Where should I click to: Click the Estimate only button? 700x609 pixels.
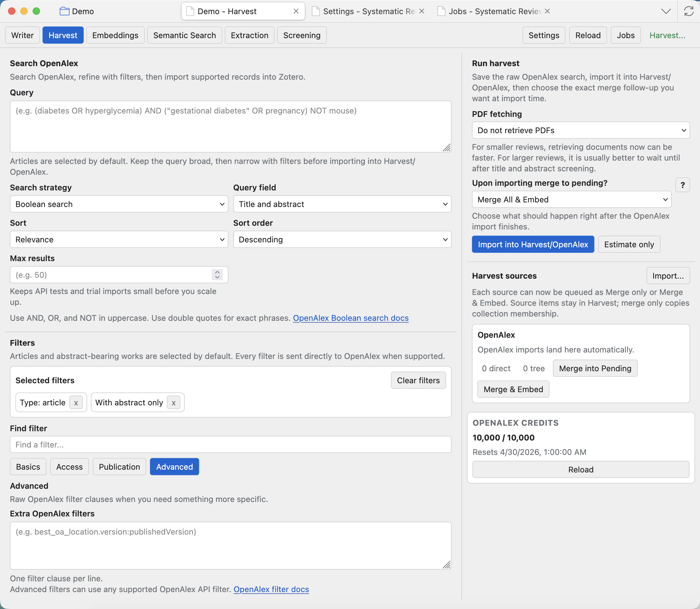[629, 244]
